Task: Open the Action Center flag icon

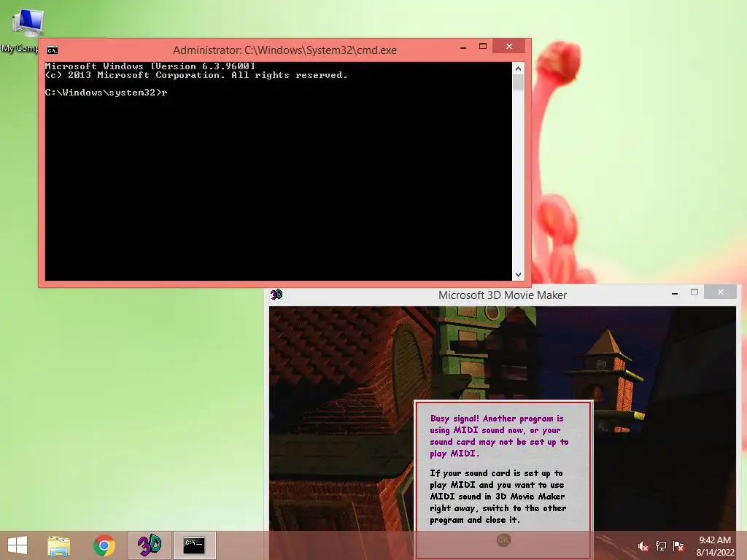Action: click(x=678, y=546)
